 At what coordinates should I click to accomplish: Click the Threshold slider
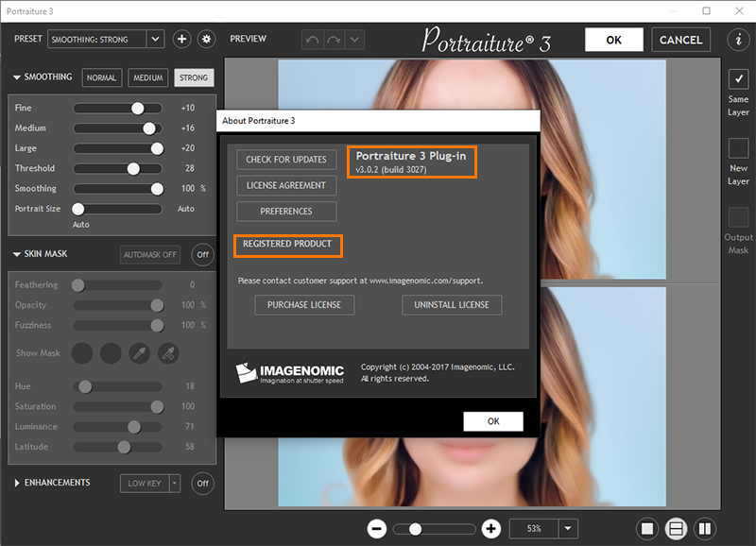(117, 169)
